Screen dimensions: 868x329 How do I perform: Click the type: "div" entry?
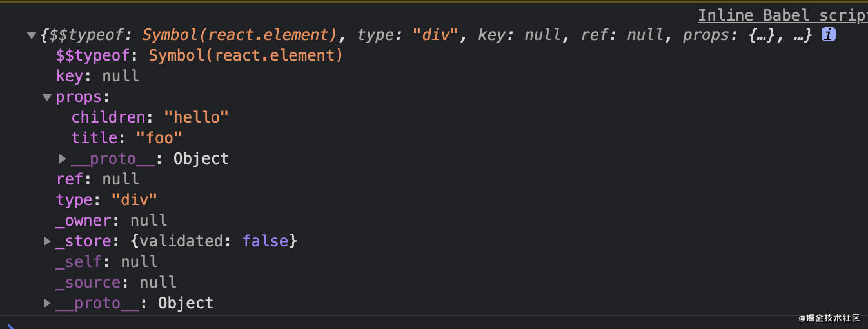tap(106, 200)
